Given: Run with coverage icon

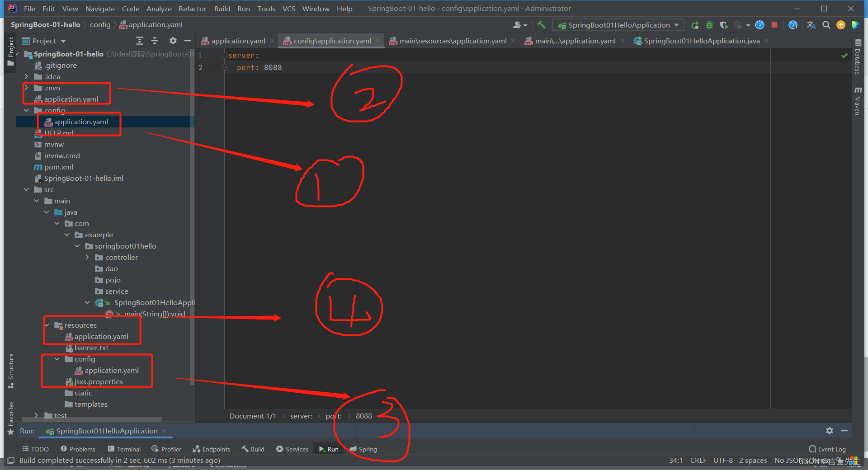Looking at the screenshot, I should [x=724, y=25].
